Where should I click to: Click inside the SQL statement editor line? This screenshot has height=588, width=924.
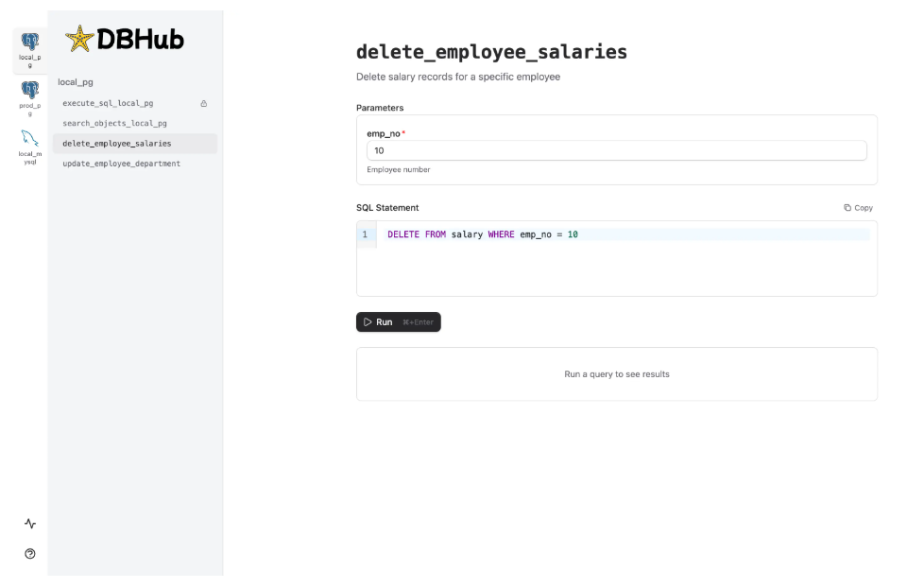627,234
